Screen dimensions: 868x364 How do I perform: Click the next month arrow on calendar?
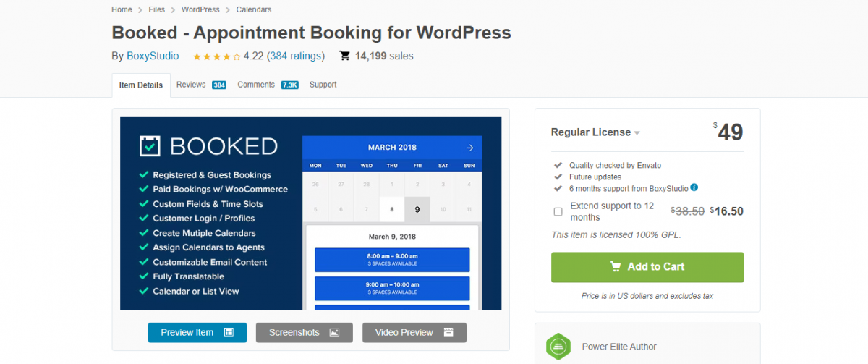click(469, 148)
